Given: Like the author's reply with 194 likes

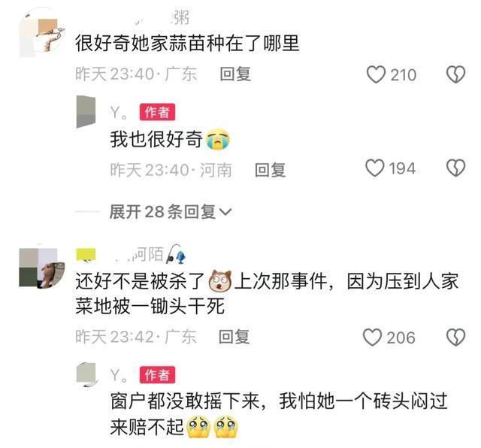Looking at the screenshot, I should tap(374, 168).
